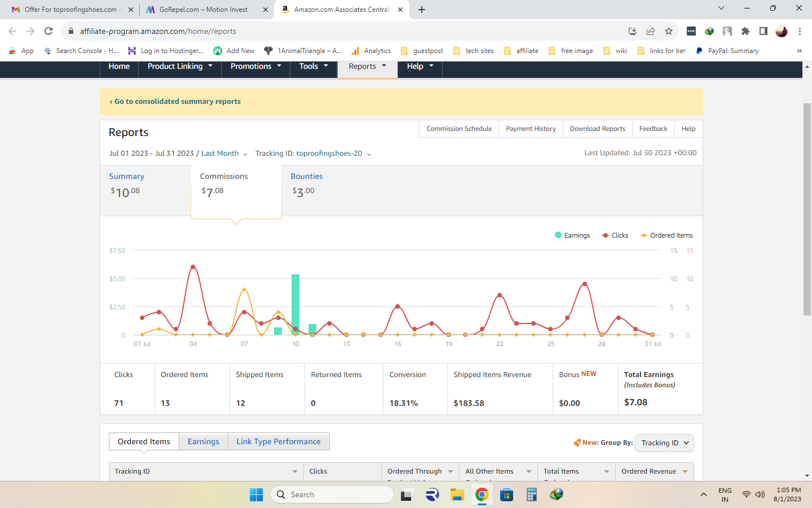This screenshot has height=508, width=812.
Task: Expand Tracking ID toproofingshoes-20 dropdown
Action: [x=314, y=154]
